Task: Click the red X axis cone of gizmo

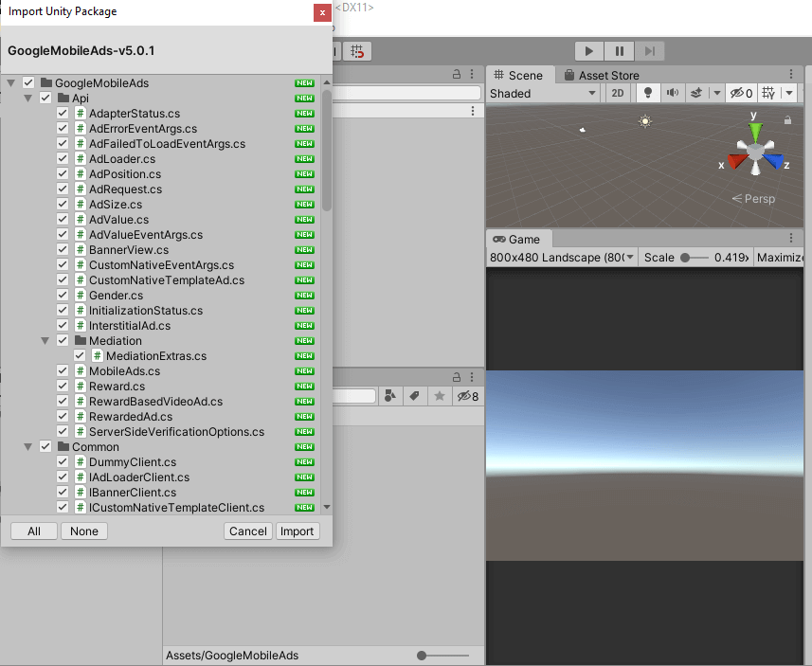Action: click(736, 161)
